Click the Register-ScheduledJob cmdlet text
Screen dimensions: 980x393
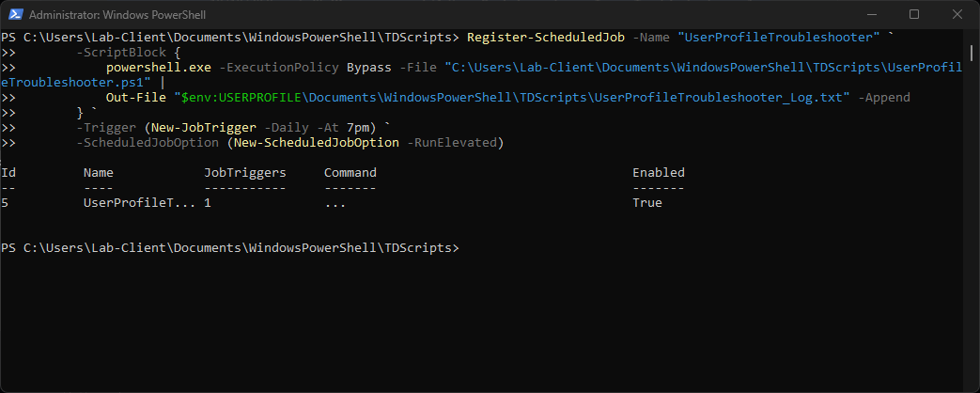point(546,38)
